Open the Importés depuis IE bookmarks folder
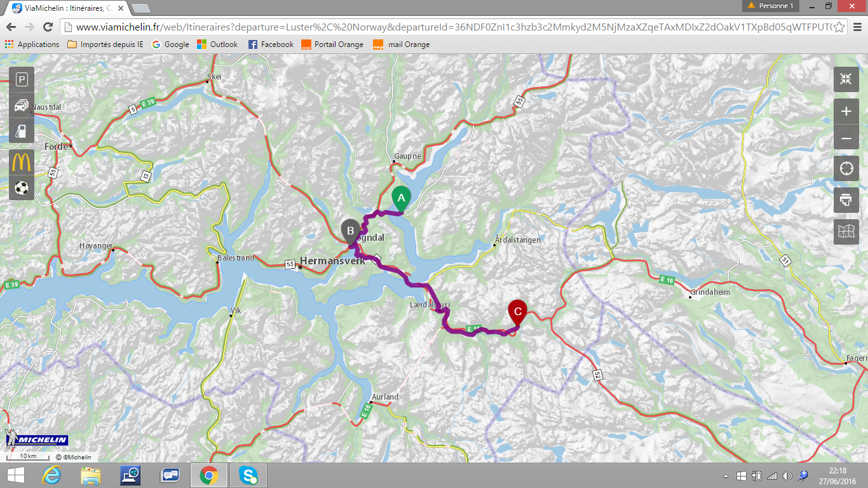Viewport: 868px width, 488px height. pos(105,44)
